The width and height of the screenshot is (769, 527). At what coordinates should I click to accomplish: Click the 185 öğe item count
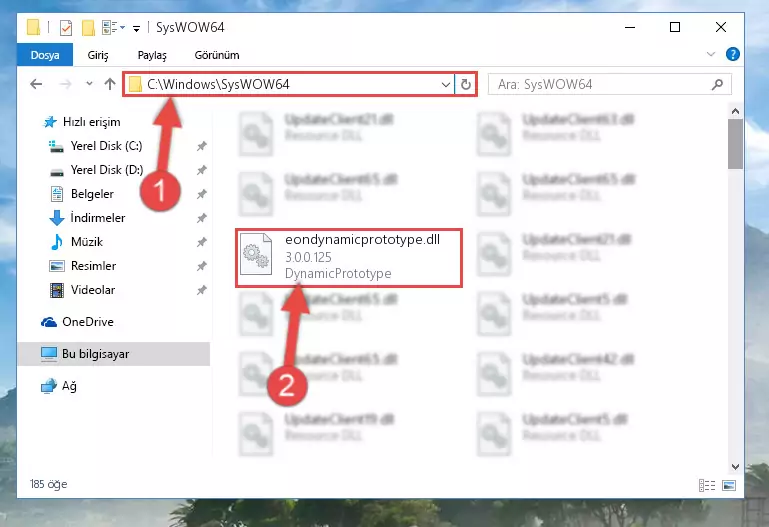(x=49, y=484)
